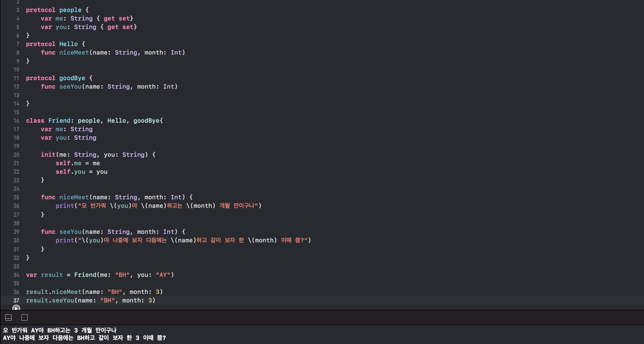Click line number 16 in the gutter
Image resolution: width=644 pixels, height=344 pixels.
point(16,121)
